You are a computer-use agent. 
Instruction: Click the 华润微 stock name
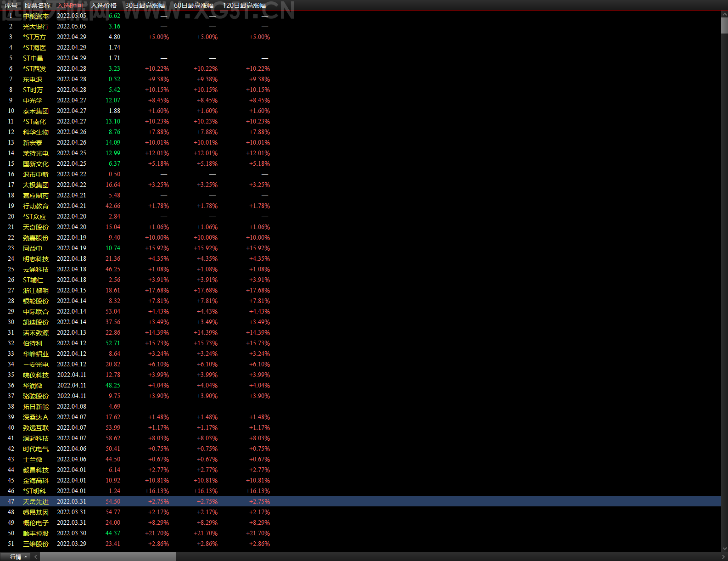point(33,386)
